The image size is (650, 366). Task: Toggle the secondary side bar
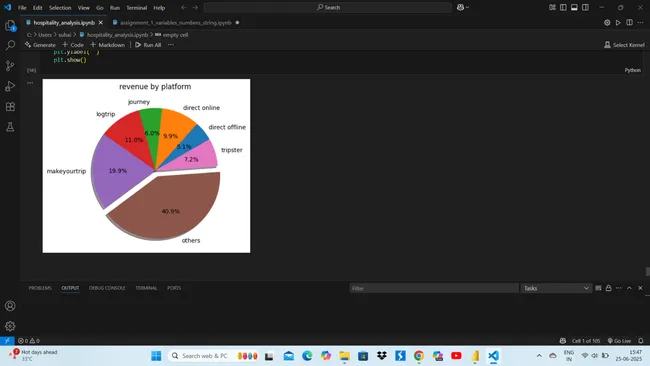click(585, 7)
